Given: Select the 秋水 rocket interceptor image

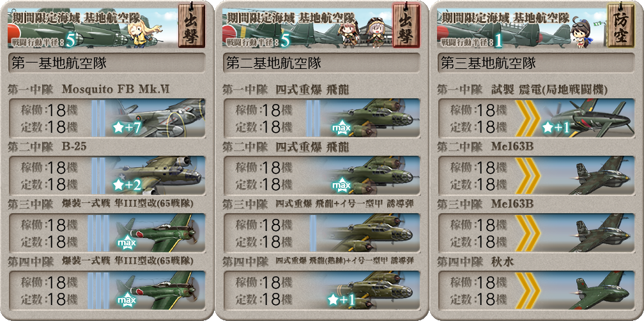Looking at the screenshot, I should pos(601,290).
